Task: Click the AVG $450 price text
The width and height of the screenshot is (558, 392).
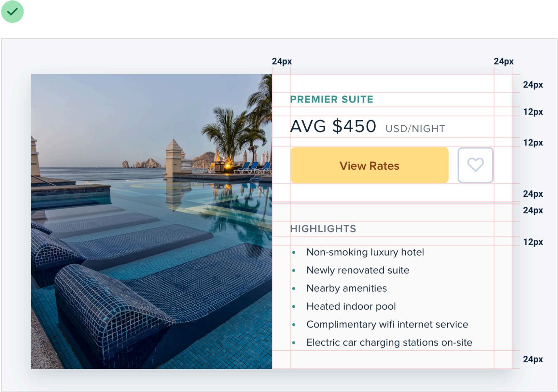Action: 333,126
